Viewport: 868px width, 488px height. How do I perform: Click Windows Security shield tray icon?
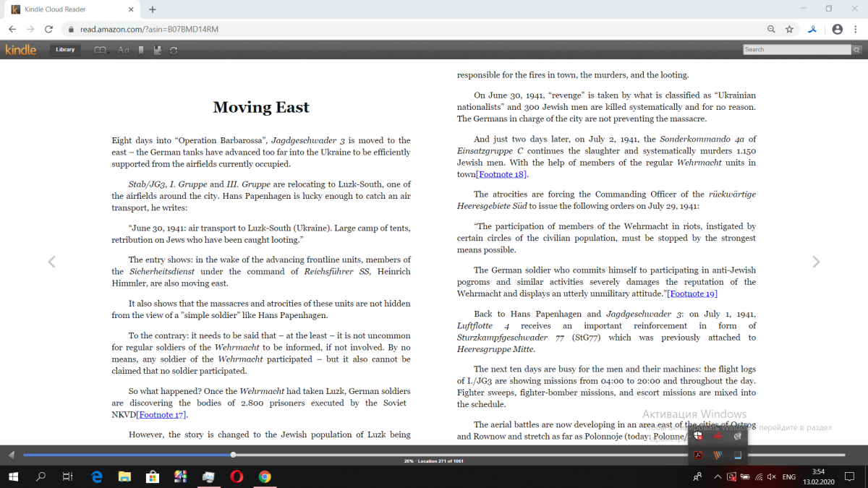click(699, 436)
